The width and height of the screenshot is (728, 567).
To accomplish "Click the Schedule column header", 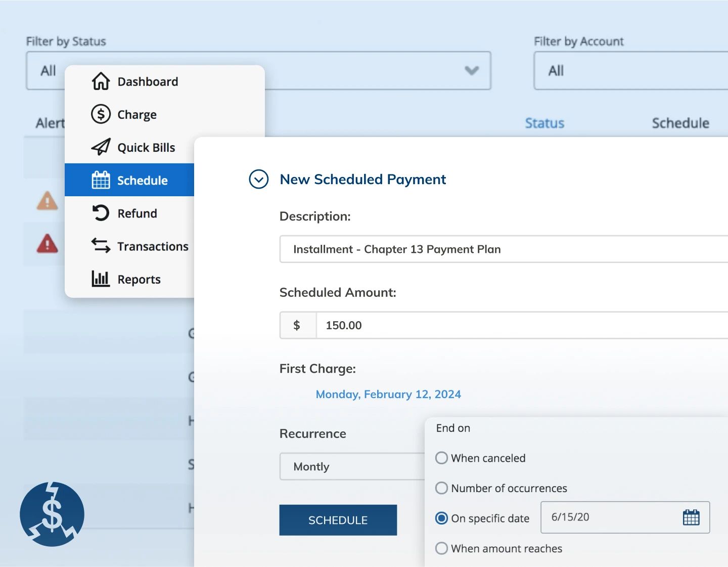I will (680, 123).
